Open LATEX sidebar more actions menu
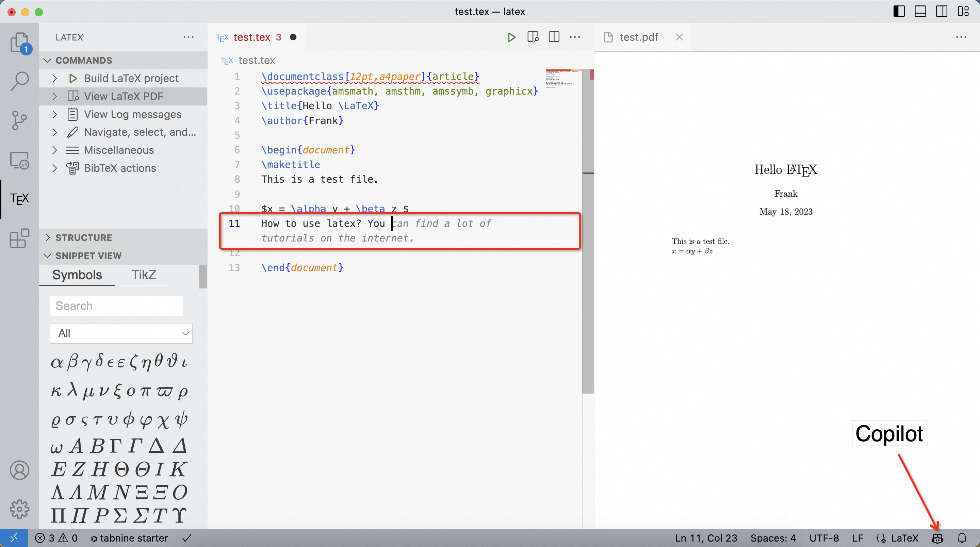This screenshot has height=547, width=980. pyautogui.click(x=189, y=37)
